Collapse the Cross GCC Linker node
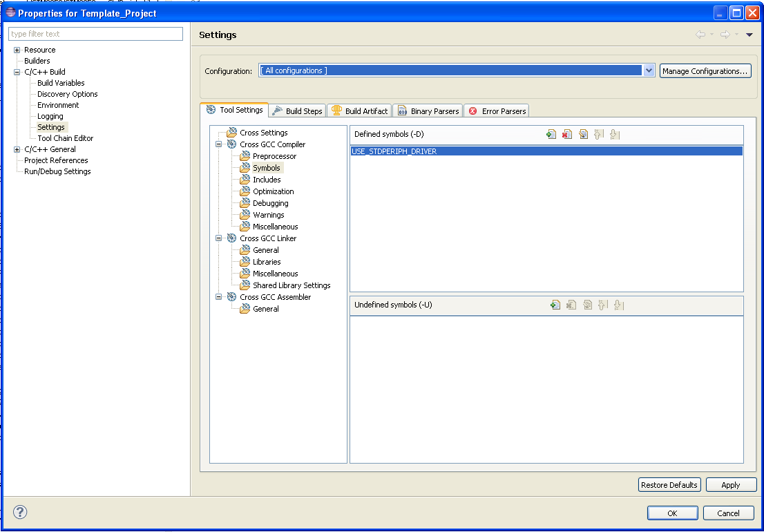The width and height of the screenshot is (764, 532). (219, 238)
